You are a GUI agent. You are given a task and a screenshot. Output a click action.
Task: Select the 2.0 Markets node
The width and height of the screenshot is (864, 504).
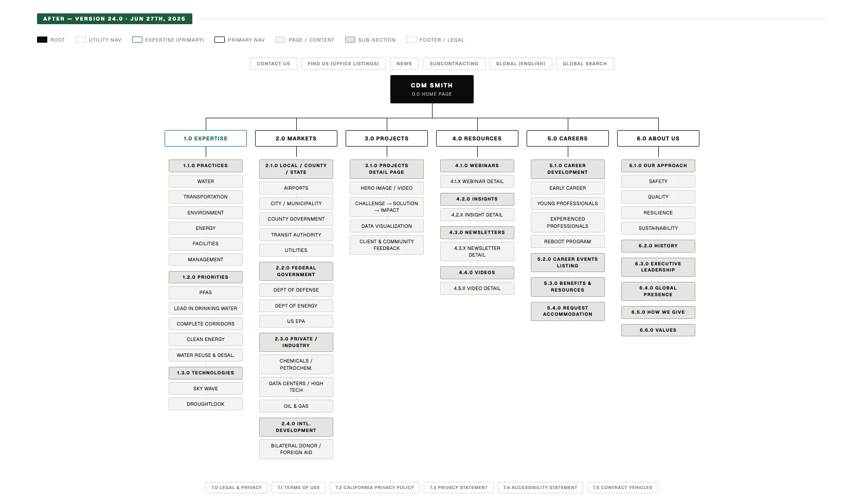pyautogui.click(x=296, y=138)
